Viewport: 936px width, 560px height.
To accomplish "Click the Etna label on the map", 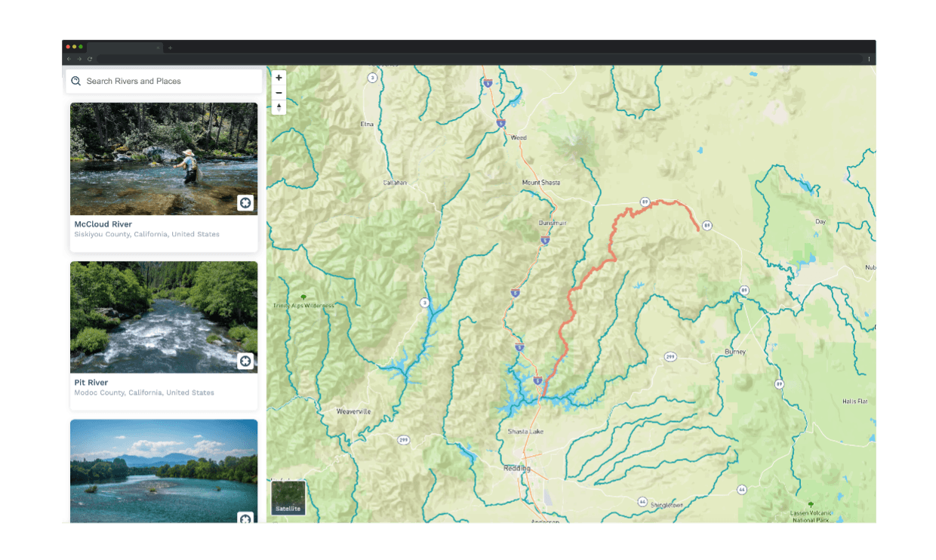I will (367, 124).
